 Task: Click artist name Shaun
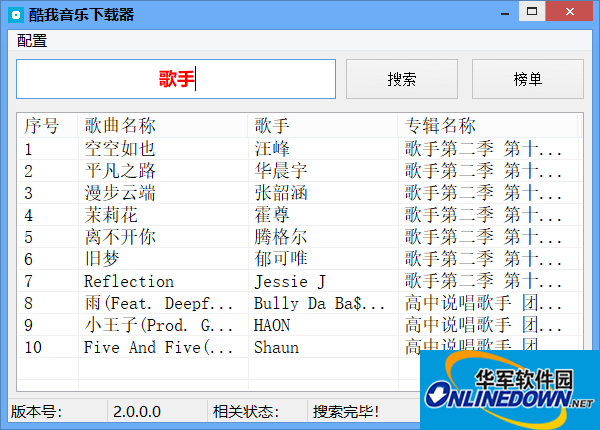pyautogui.click(x=277, y=347)
